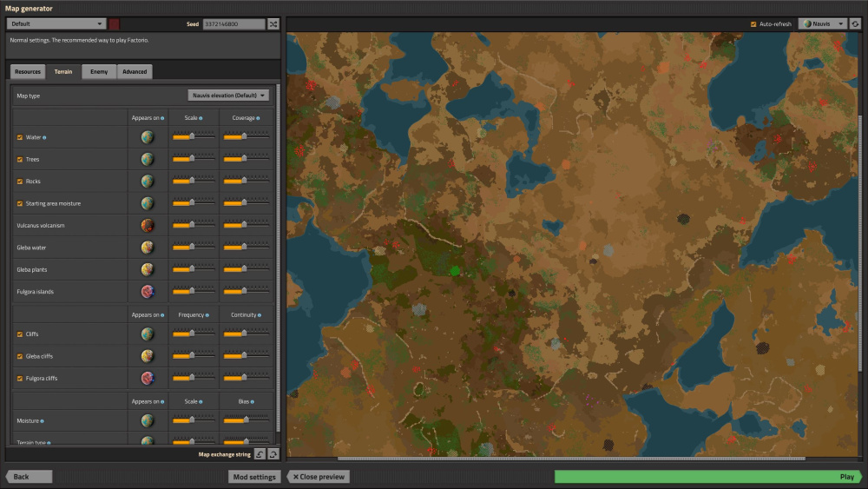Screen dimensions: 868x489
Task: Click the Rocks coverage slider
Action: tap(245, 182)
